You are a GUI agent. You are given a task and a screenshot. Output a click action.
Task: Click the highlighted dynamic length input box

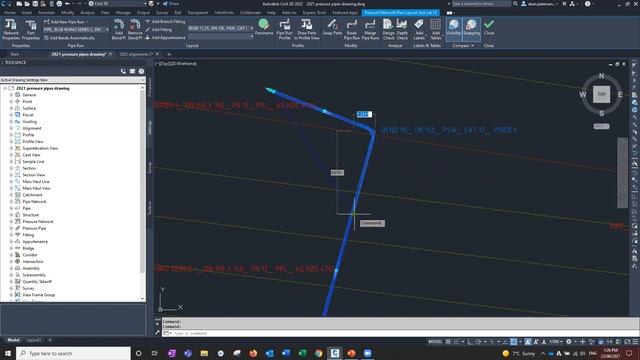coord(364,114)
